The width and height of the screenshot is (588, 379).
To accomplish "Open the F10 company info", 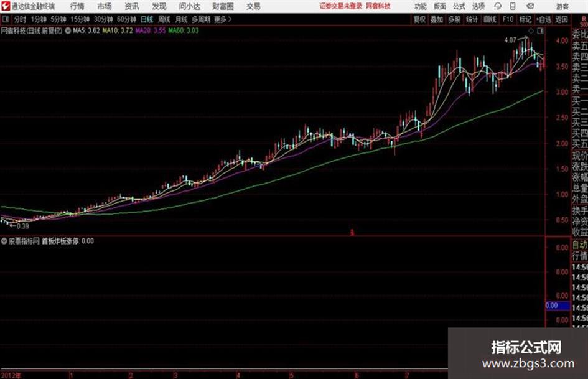I will (x=508, y=19).
